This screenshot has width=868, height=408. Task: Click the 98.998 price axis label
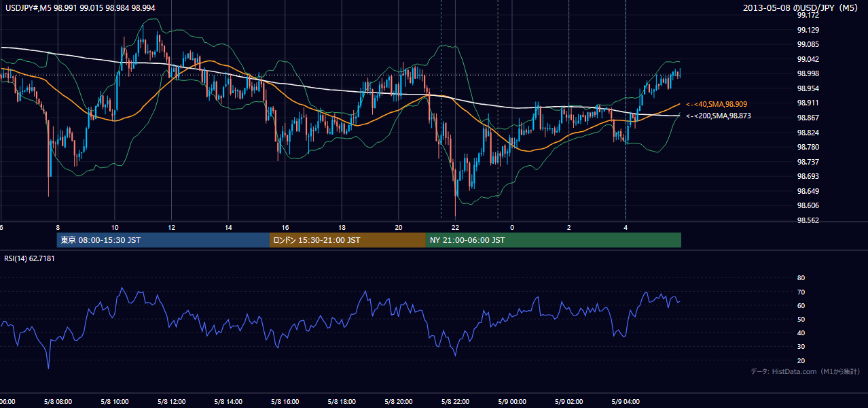[808, 74]
